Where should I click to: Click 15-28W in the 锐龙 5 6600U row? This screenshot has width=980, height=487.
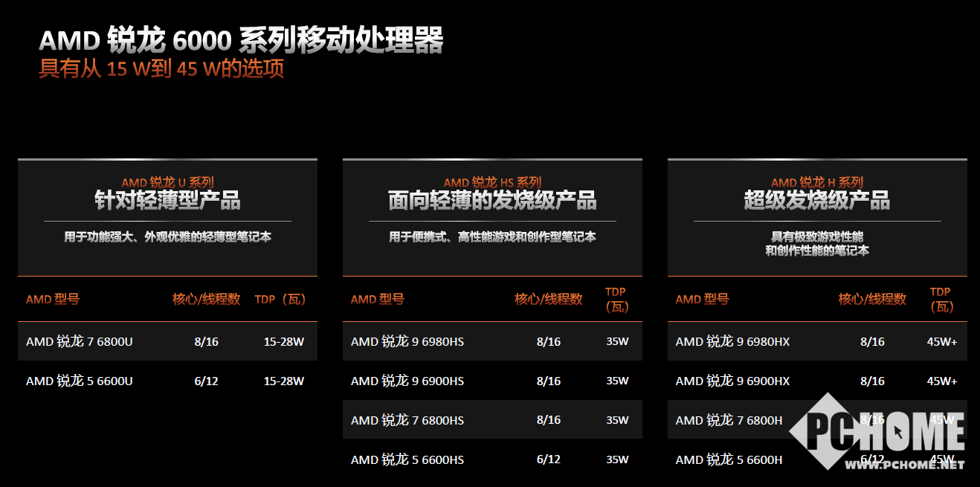click(284, 381)
